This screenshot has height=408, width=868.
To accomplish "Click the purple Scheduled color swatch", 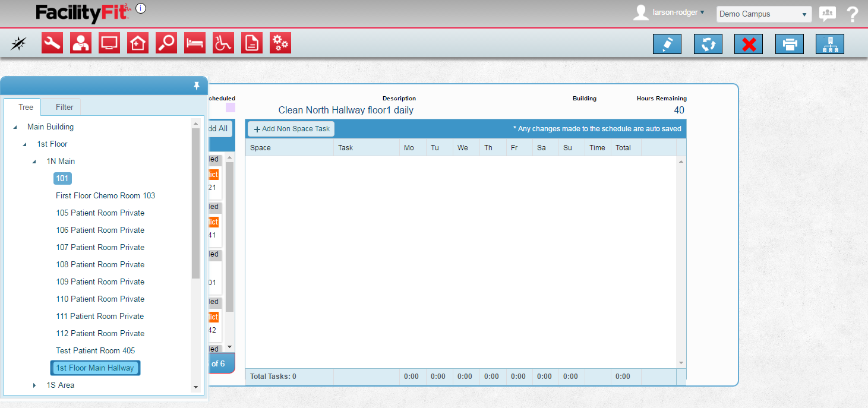I will pos(230,108).
